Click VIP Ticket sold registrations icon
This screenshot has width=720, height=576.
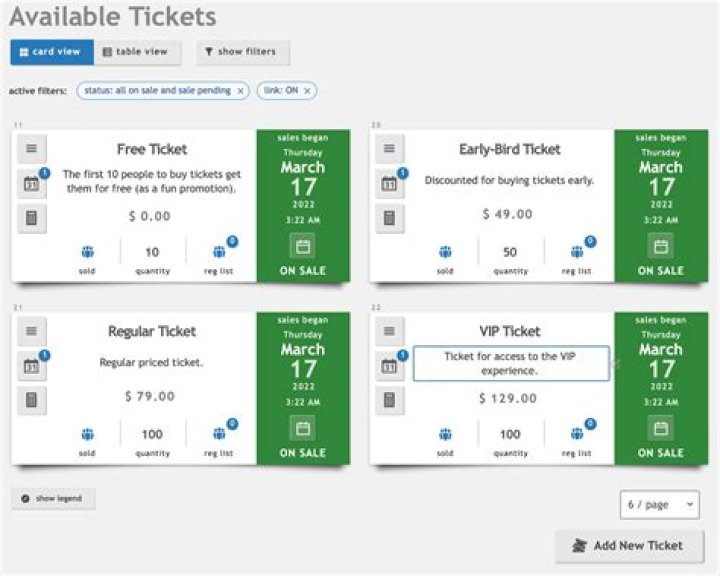(445, 434)
